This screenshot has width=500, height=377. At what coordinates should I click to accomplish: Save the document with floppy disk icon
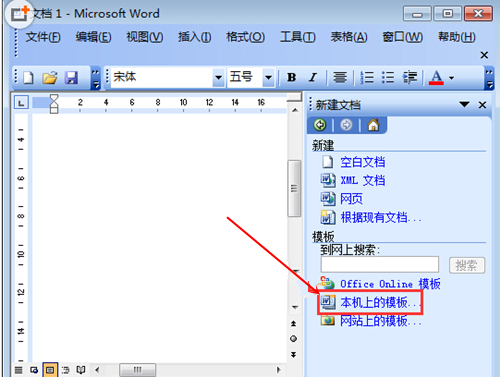(x=71, y=78)
